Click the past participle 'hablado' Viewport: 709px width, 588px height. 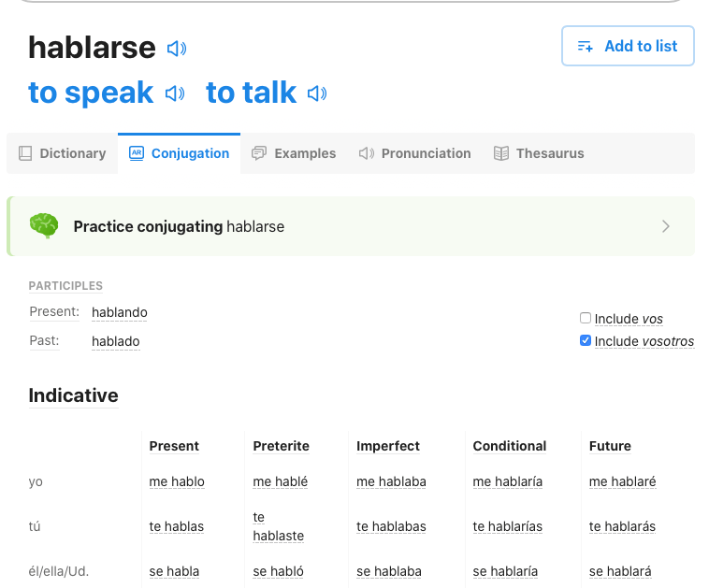[116, 341]
